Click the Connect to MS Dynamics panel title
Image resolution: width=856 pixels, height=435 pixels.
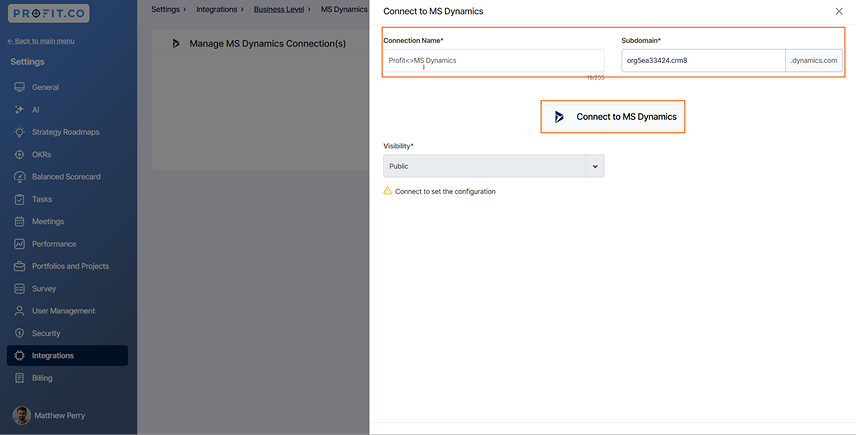tap(433, 11)
